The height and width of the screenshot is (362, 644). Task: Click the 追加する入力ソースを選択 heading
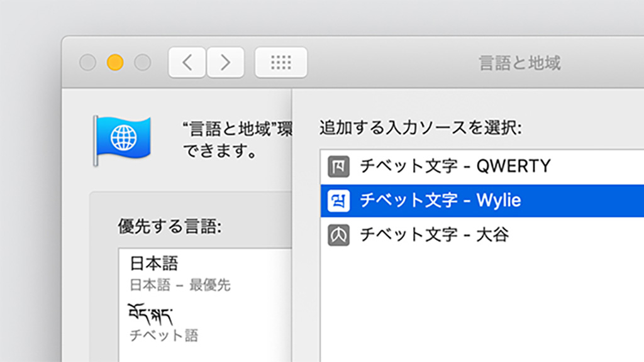tap(421, 128)
